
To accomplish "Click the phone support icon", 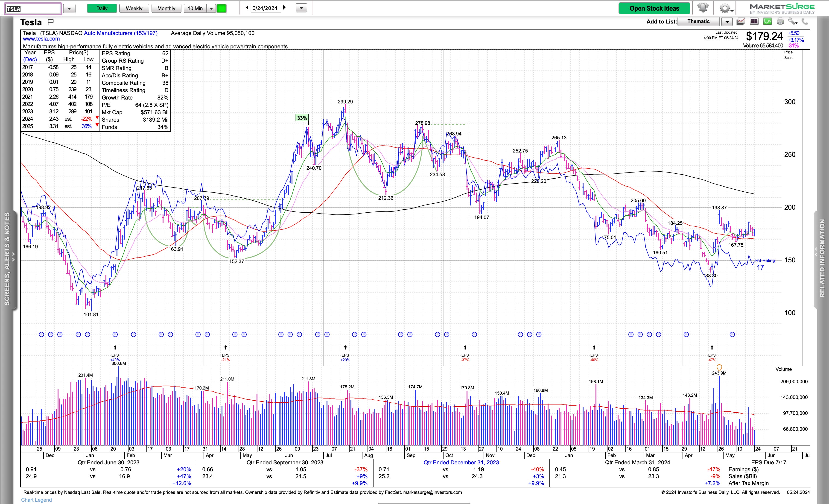I will (x=805, y=21).
